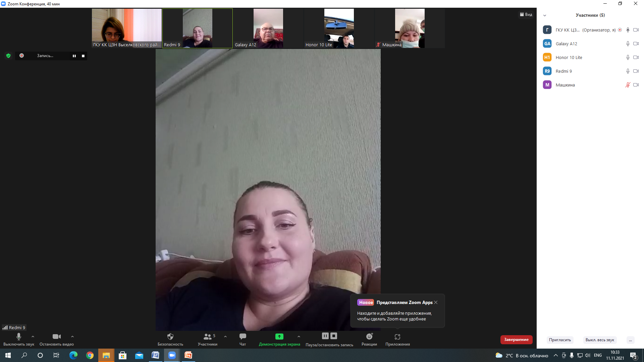Open audio options arrow next to microphone
644x362 pixels.
33,337
